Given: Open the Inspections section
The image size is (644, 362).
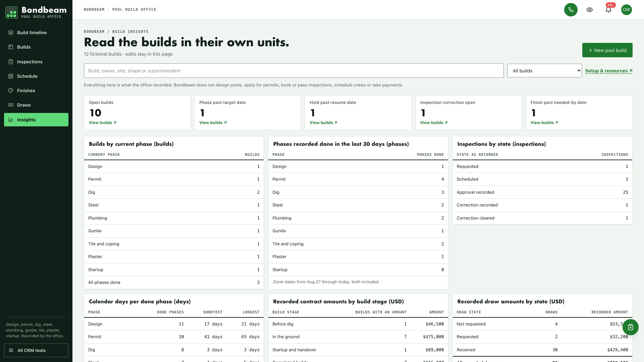Looking at the screenshot, I should point(36,62).
